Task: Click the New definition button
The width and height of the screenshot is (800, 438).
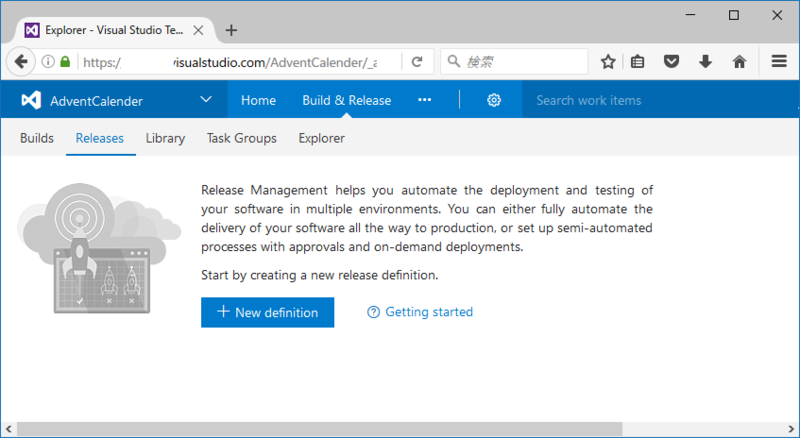Action: pos(267,312)
